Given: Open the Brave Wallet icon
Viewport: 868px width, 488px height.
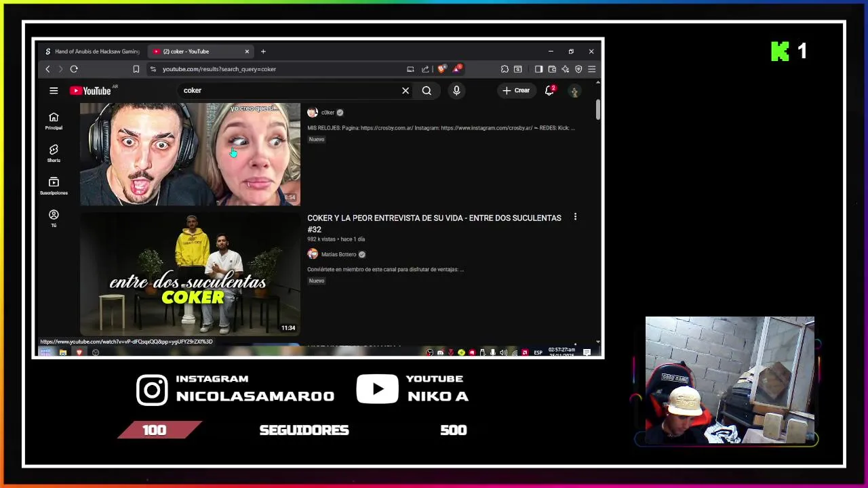Looking at the screenshot, I should [x=552, y=69].
